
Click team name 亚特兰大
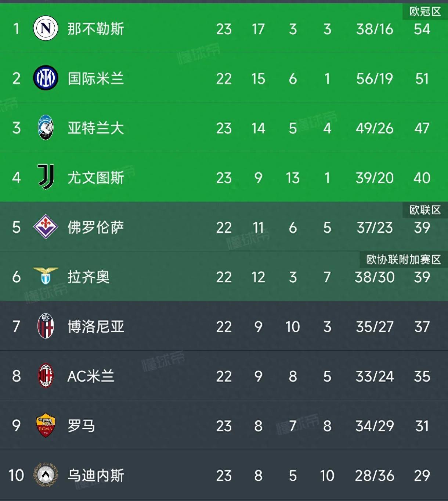pyautogui.click(x=96, y=128)
